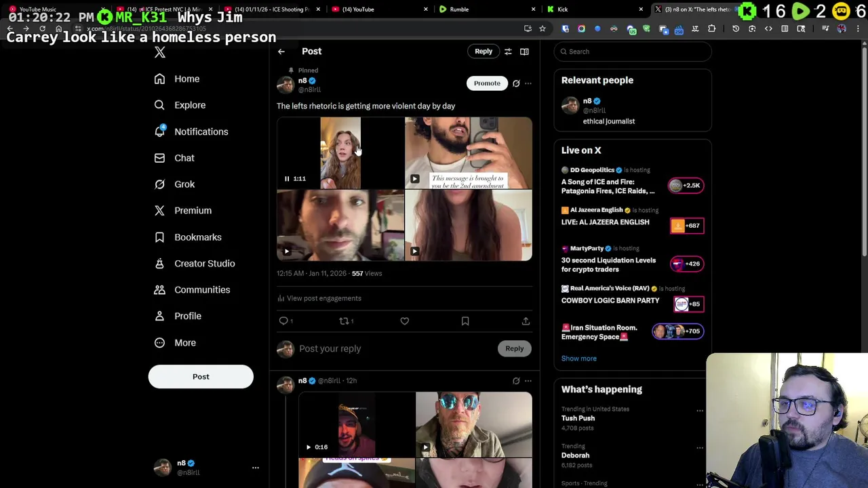Image resolution: width=868 pixels, height=488 pixels.
Task: Click the share icon under the post
Action: pos(526,321)
